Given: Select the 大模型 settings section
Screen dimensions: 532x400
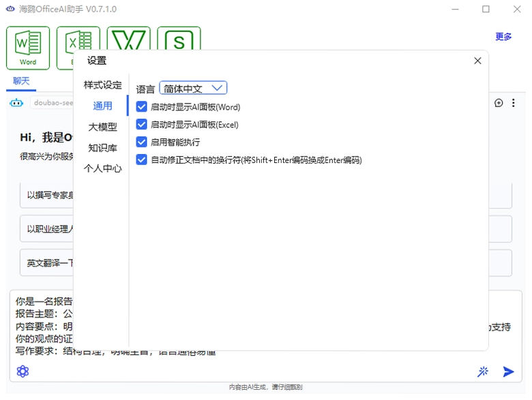Looking at the screenshot, I should click(x=102, y=127).
